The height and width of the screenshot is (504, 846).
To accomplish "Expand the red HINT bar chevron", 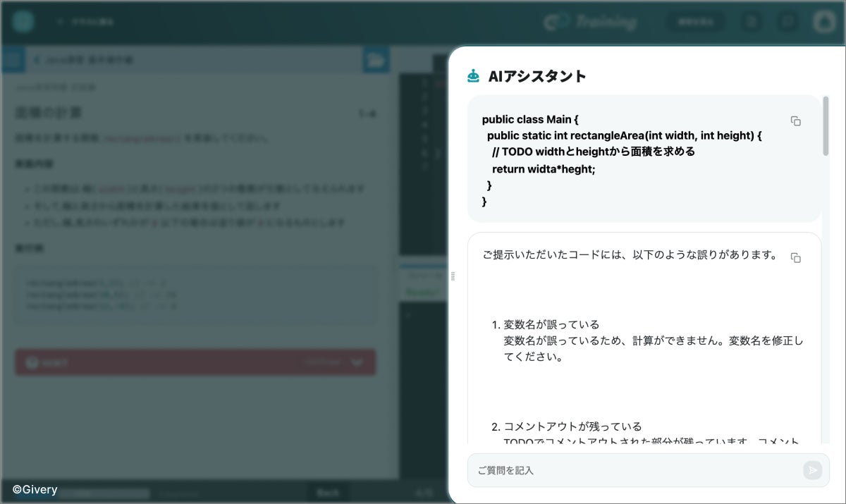I will [356, 362].
